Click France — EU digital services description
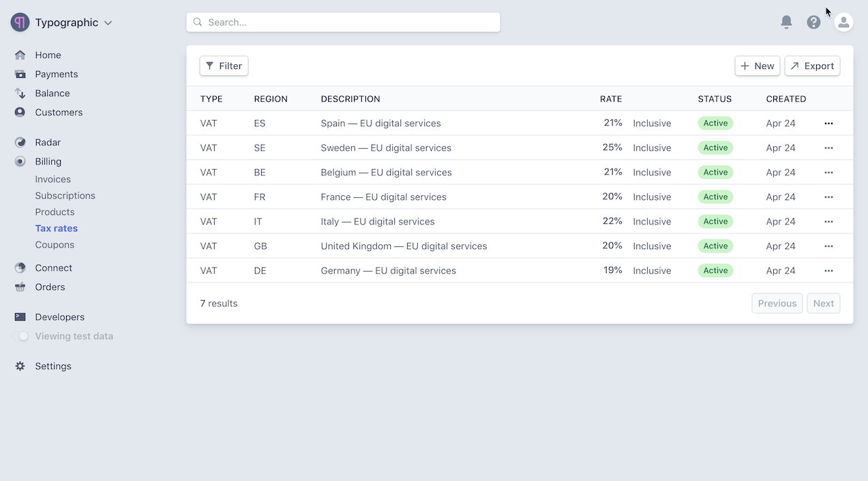 tap(384, 197)
